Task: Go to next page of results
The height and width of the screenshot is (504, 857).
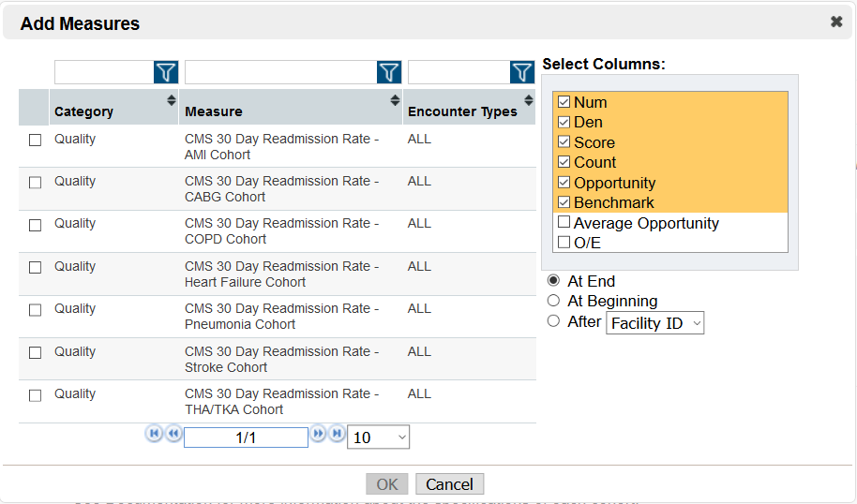Action: [318, 434]
